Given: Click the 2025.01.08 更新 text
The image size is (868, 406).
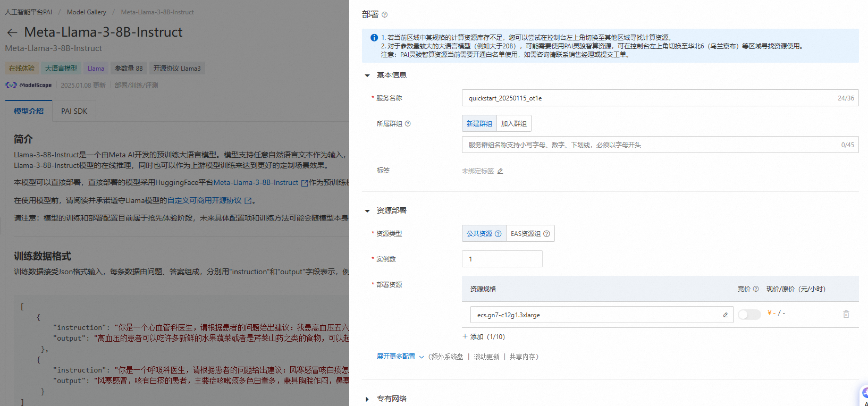Looking at the screenshot, I should click(83, 85).
